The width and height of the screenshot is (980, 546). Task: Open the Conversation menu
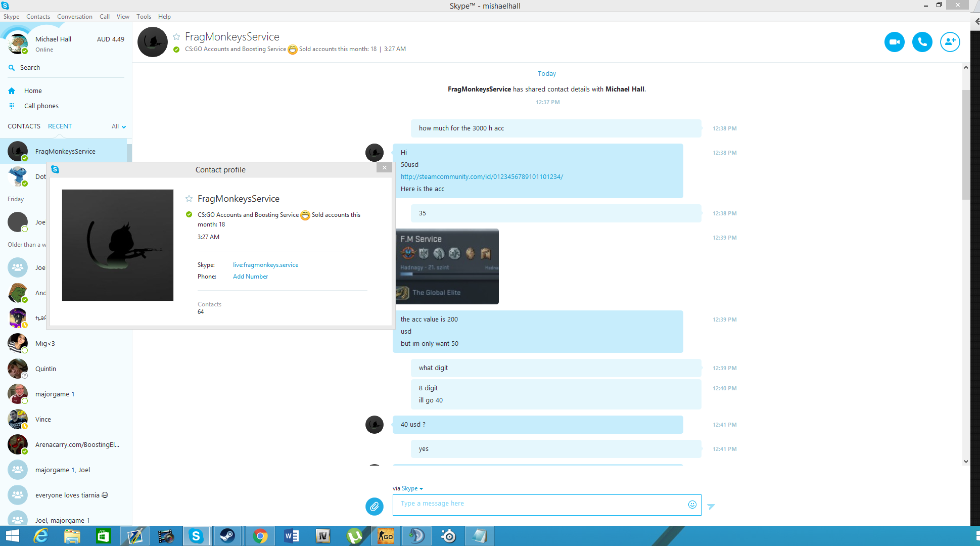tap(74, 17)
